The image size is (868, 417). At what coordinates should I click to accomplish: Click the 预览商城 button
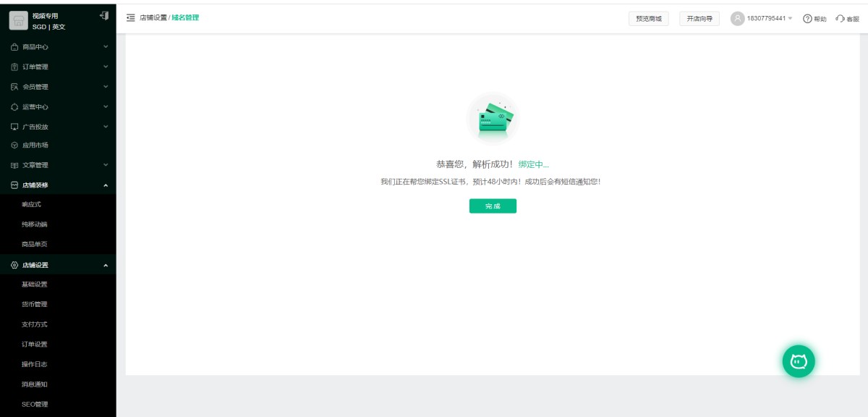pos(648,19)
